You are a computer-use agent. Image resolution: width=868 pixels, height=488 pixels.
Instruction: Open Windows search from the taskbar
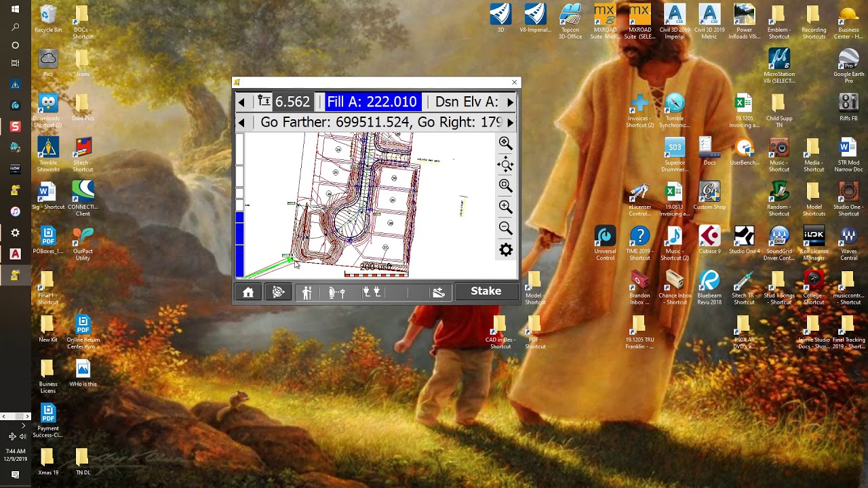coord(15,27)
